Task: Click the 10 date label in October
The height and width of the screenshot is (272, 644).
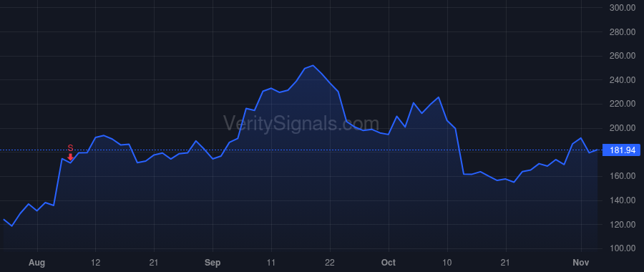Action: click(447, 262)
